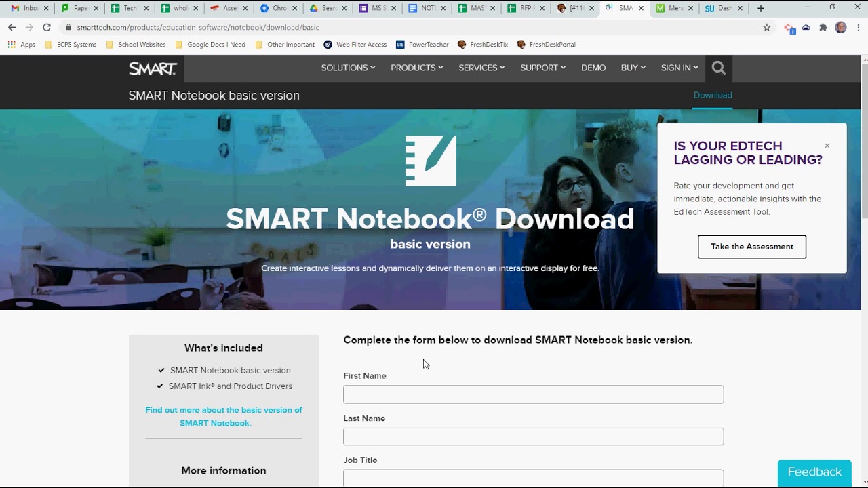Viewport: 868px width, 488px height.
Task: Open the extensions puzzle piece icon
Action: pos(823,27)
